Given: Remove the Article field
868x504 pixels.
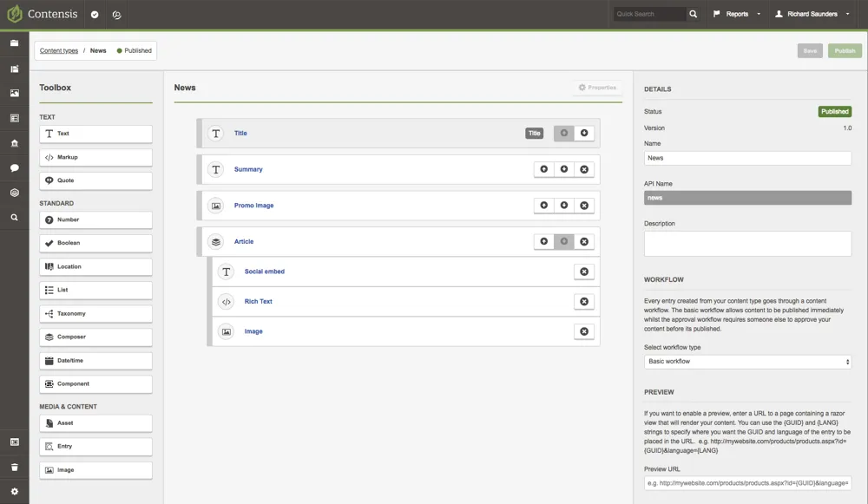Looking at the screenshot, I should click(x=584, y=241).
